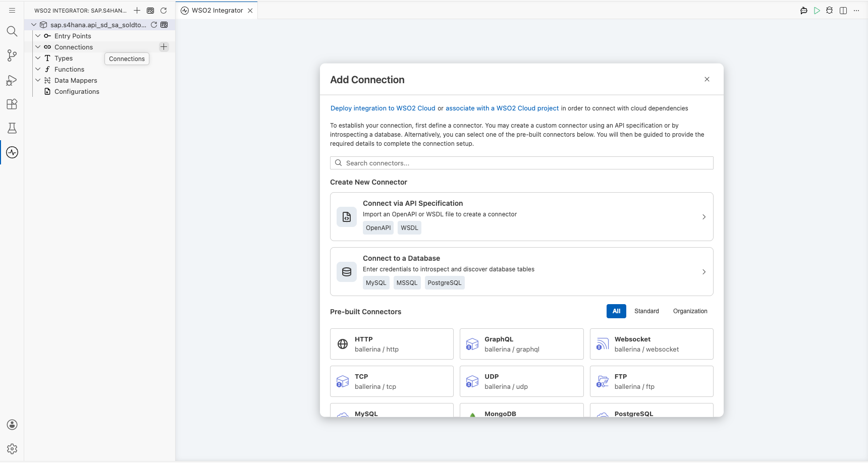
Task: Click the Websocket connector icon
Action: [x=603, y=344]
